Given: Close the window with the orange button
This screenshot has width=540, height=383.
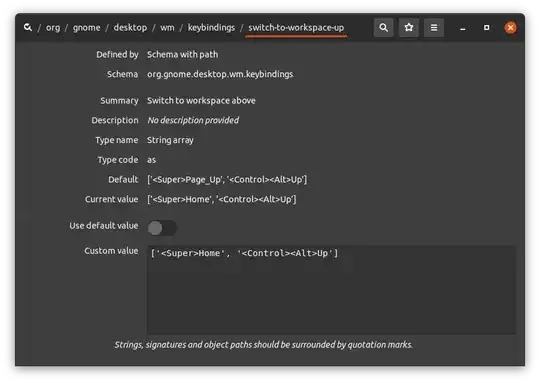Looking at the screenshot, I should [x=510, y=28].
